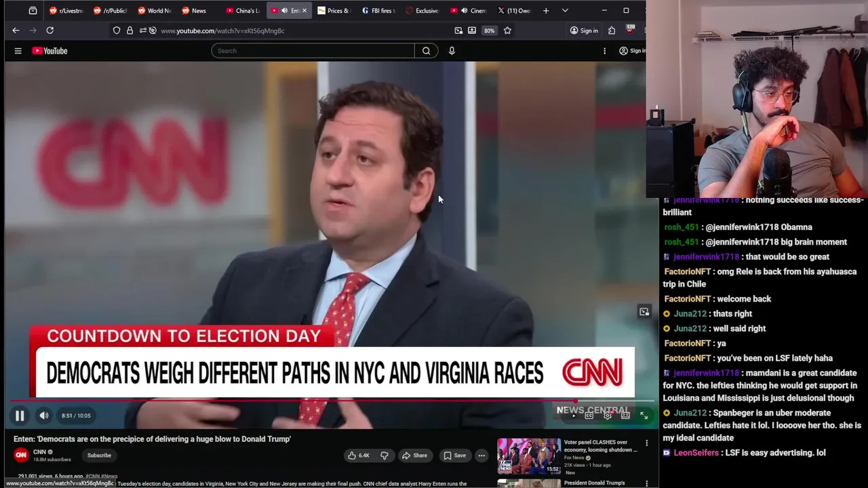Screen dimensions: 868x488
Task: Open Fox News Voter panel thumbnail
Action: click(529, 456)
